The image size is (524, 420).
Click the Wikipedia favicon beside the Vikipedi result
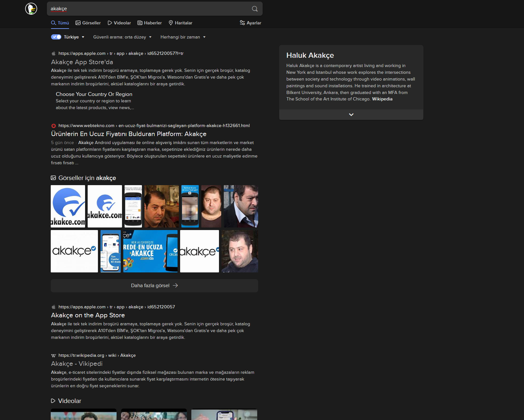pos(54,356)
